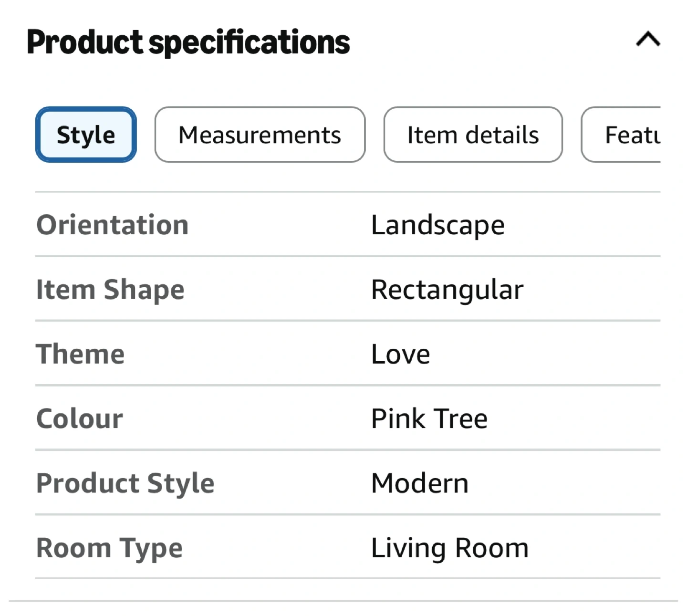Click the Room Type label

tap(109, 548)
